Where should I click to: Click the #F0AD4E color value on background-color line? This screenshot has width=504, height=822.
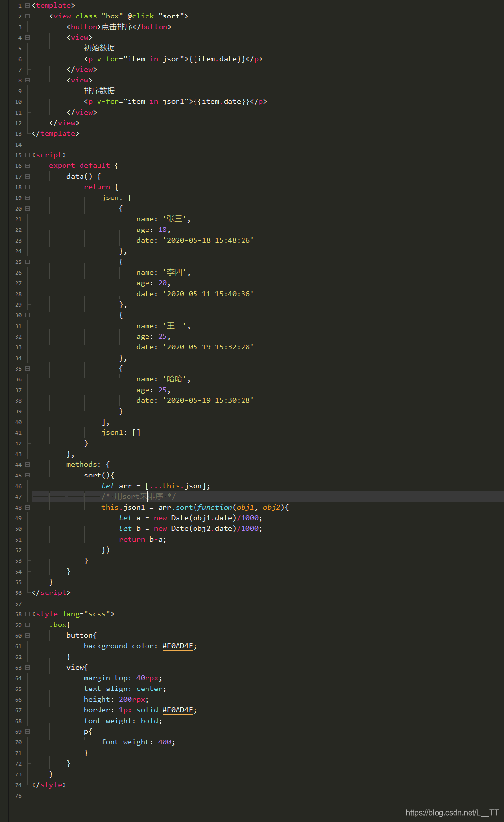(178, 646)
